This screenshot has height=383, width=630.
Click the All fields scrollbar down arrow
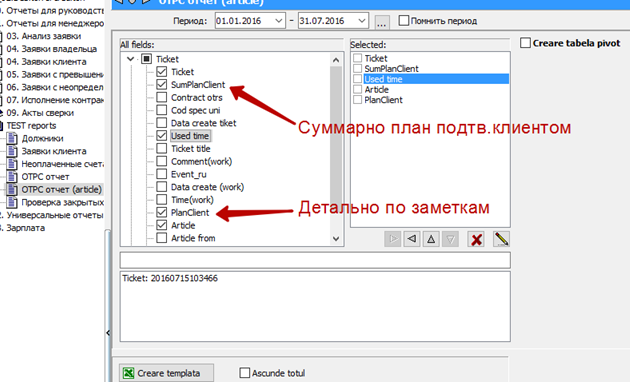(336, 239)
